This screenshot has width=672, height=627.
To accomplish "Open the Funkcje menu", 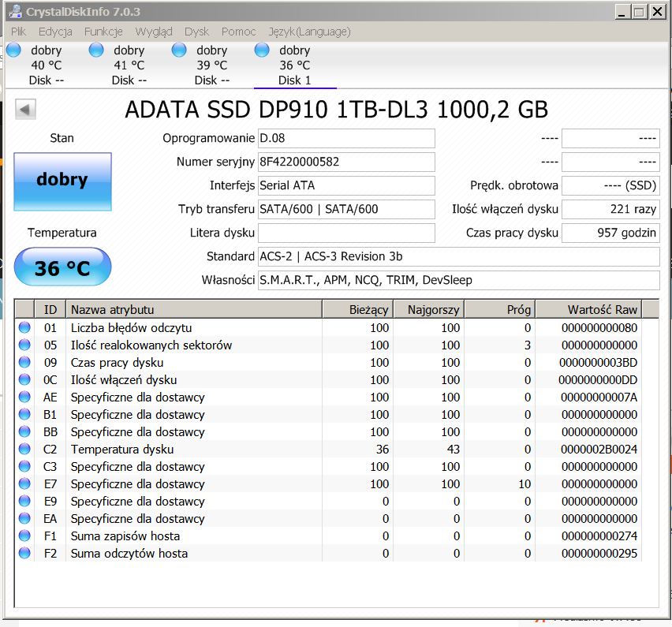I will click(x=103, y=32).
